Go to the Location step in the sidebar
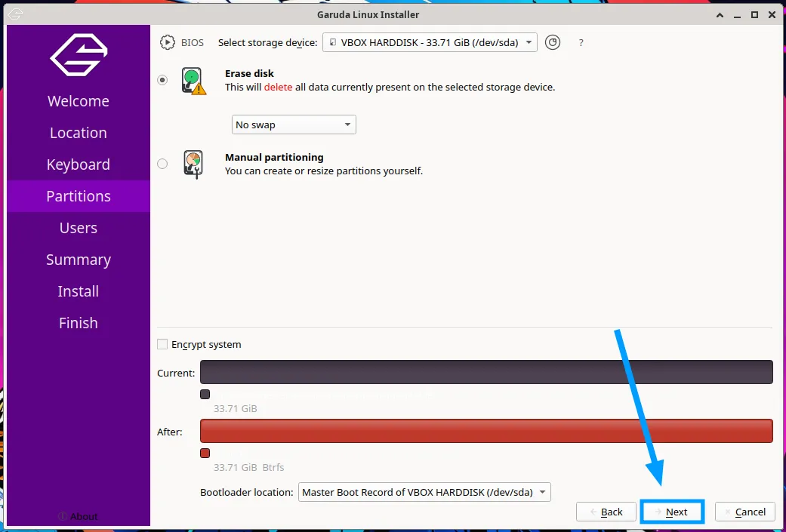The image size is (786, 532). pyautogui.click(x=79, y=133)
